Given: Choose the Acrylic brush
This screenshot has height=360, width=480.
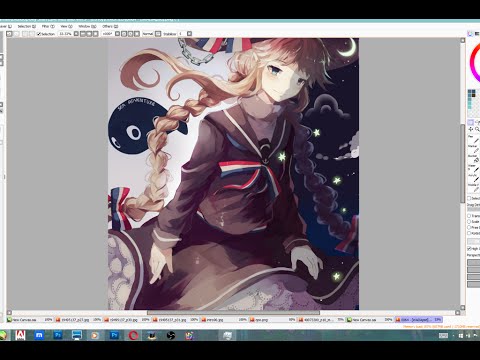Looking at the screenshot, I should 474,178.
